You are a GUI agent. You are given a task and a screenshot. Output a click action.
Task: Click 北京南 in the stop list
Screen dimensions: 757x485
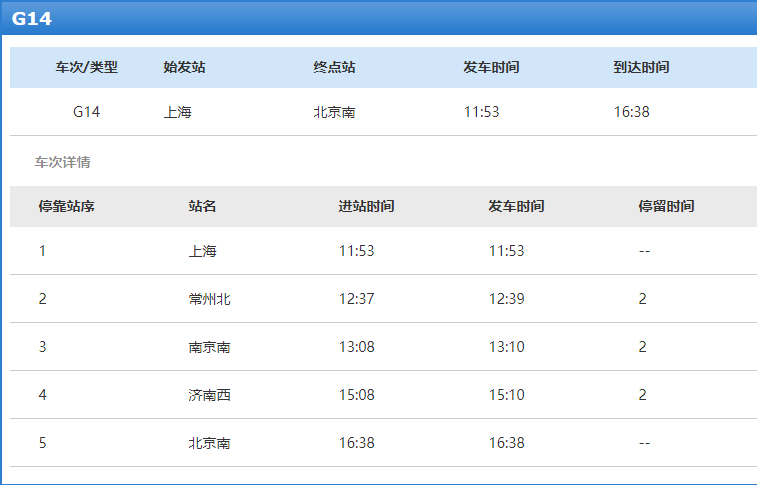tap(210, 443)
